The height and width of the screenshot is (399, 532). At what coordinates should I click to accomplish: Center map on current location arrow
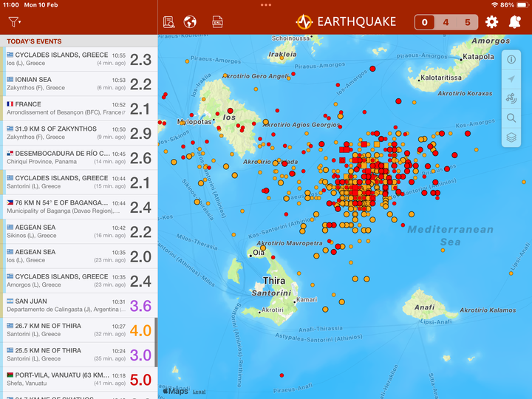click(x=511, y=79)
